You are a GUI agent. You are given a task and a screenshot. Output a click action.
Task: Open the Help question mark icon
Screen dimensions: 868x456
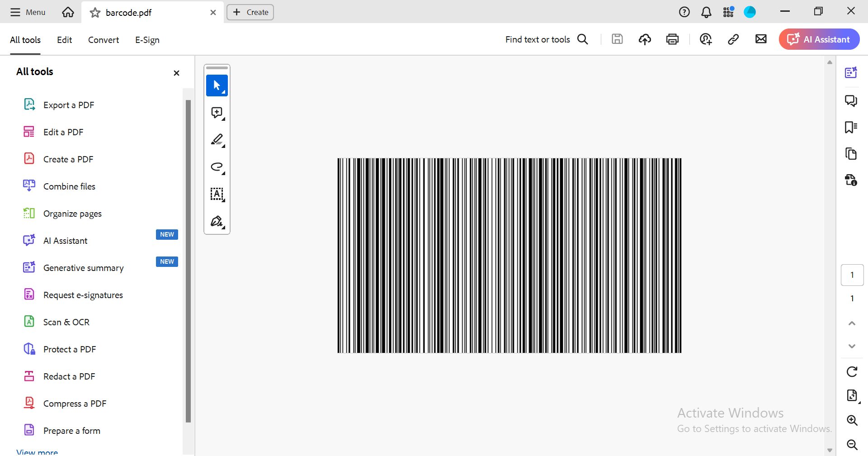(684, 12)
